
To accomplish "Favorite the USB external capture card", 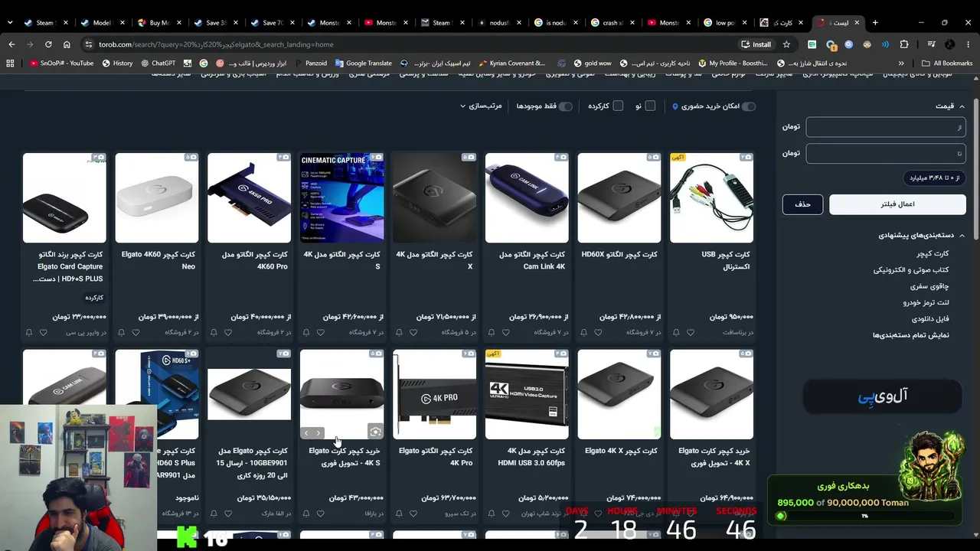I will click(x=691, y=332).
